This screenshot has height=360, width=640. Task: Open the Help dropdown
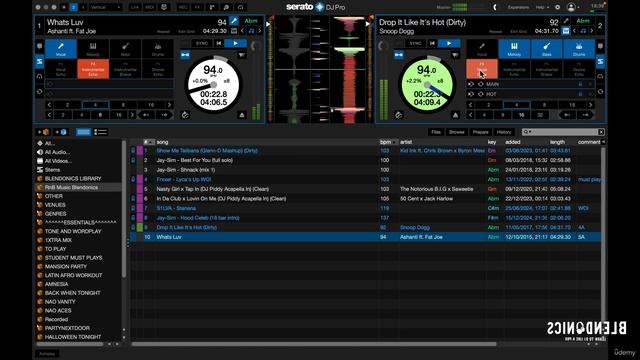coord(542,7)
